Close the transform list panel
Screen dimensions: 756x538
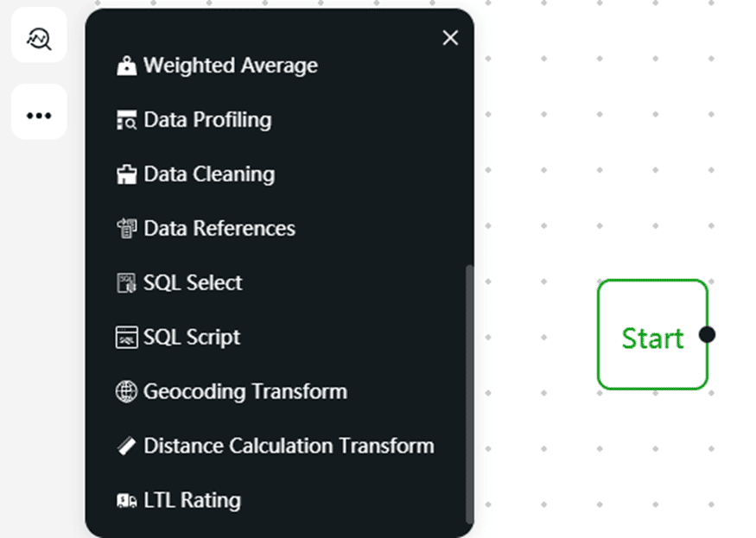click(x=450, y=38)
